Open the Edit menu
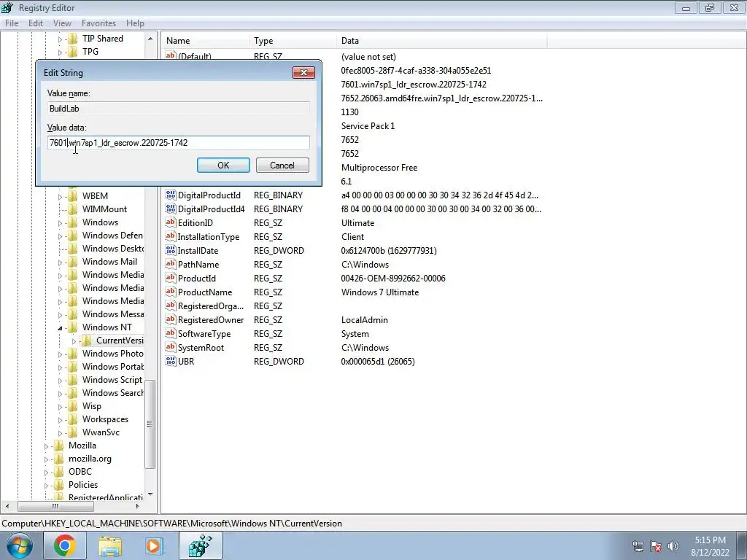Screen dimensions: 747x560 35,23
